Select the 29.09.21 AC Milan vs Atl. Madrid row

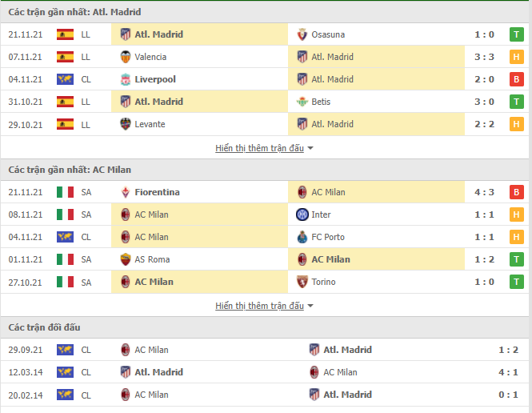(x=265, y=350)
